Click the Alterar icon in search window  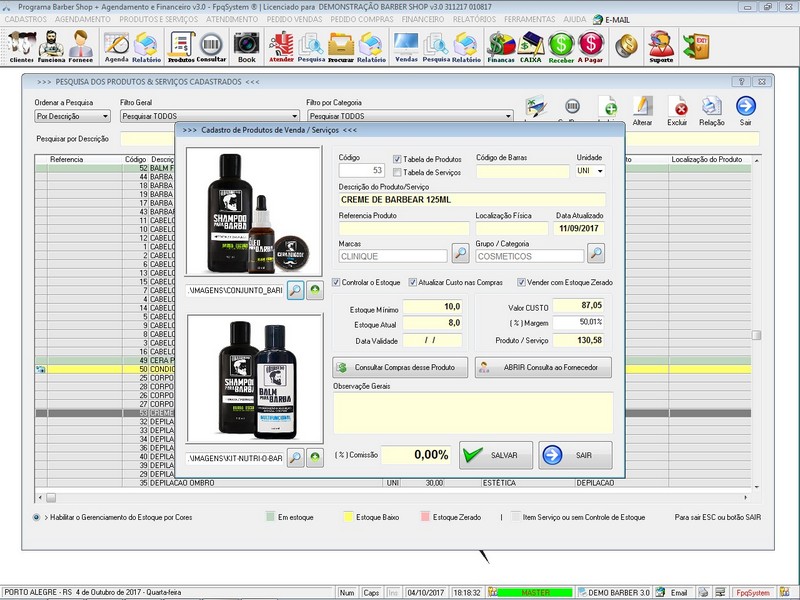point(642,111)
